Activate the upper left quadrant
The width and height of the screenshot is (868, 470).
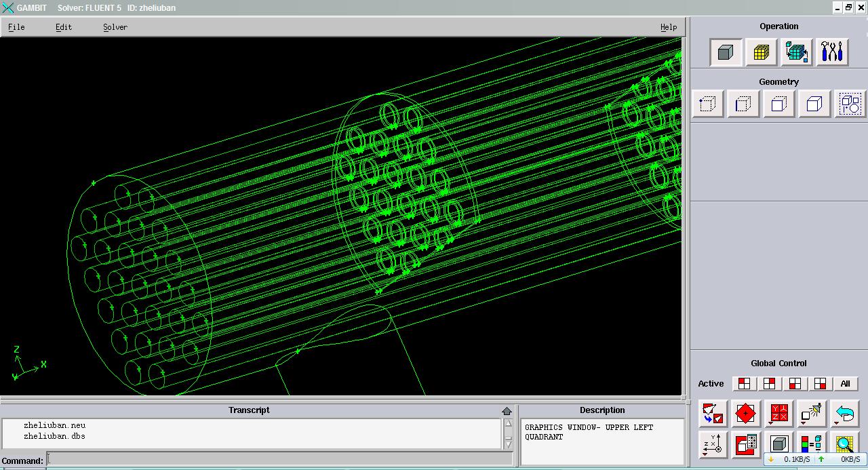(x=745, y=383)
